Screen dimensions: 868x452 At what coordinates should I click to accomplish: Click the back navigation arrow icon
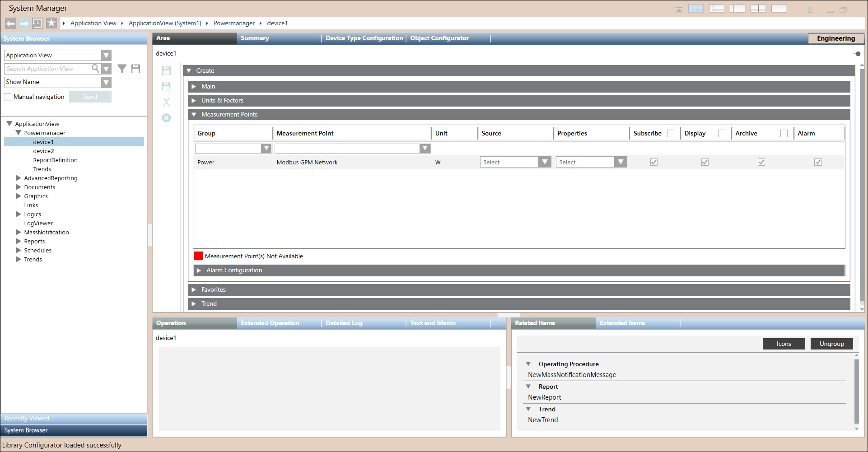click(11, 23)
